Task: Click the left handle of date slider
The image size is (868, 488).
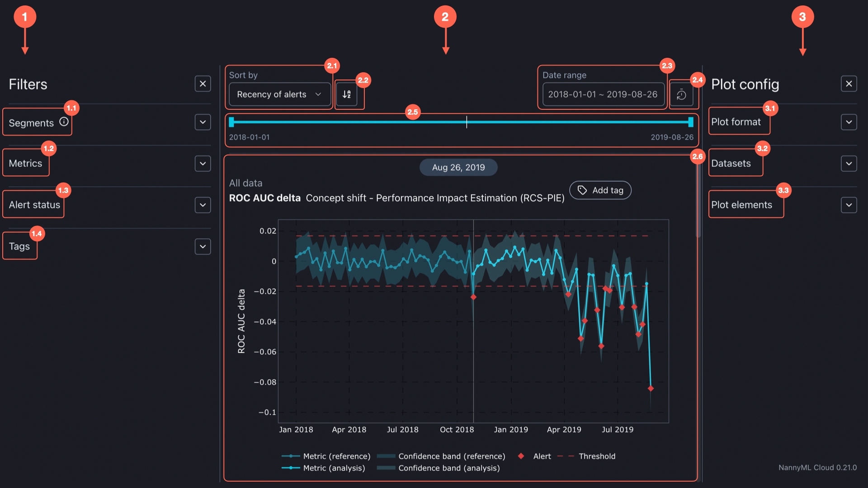Action: tap(231, 122)
